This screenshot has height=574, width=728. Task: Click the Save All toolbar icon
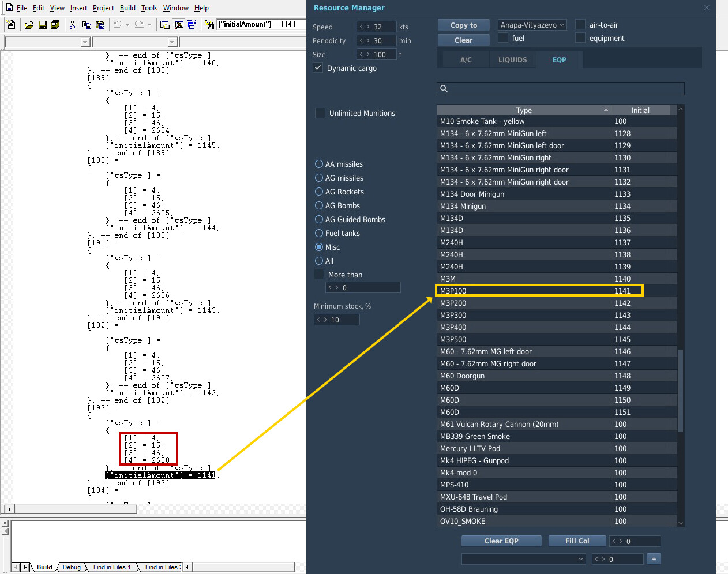click(x=55, y=25)
